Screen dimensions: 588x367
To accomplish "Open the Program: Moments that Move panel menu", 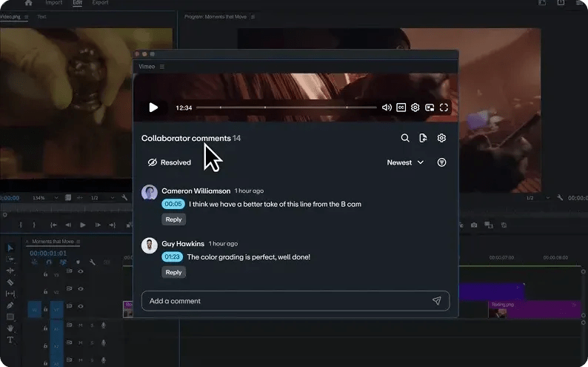I will click(253, 17).
